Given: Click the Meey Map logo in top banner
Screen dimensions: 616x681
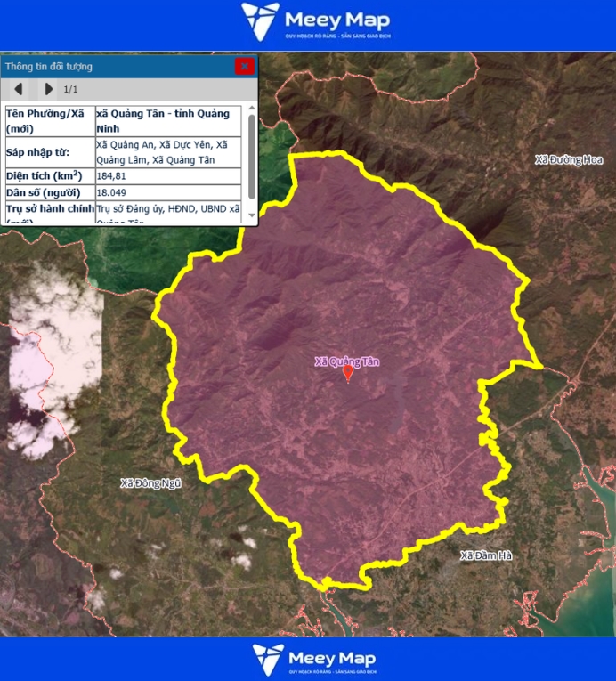Looking at the screenshot, I should tap(315, 21).
